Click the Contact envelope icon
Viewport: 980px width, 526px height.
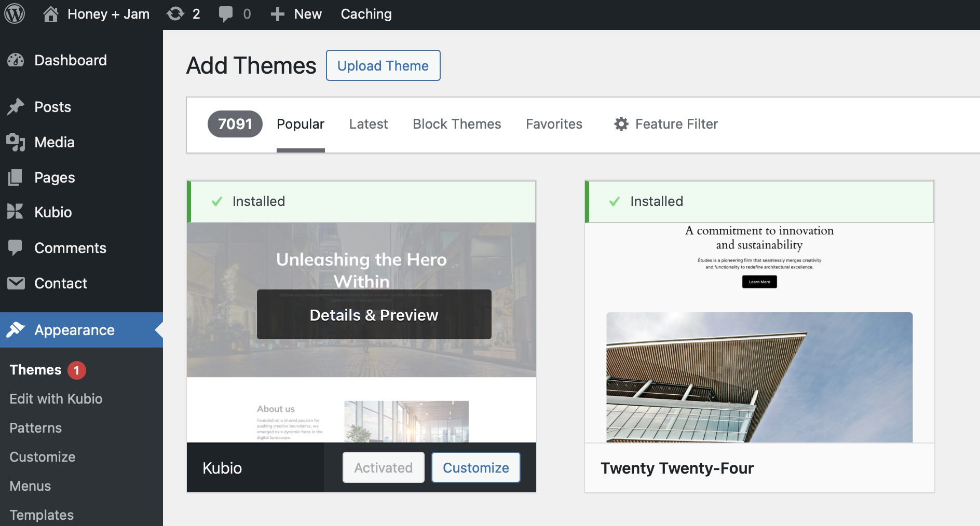[16, 283]
